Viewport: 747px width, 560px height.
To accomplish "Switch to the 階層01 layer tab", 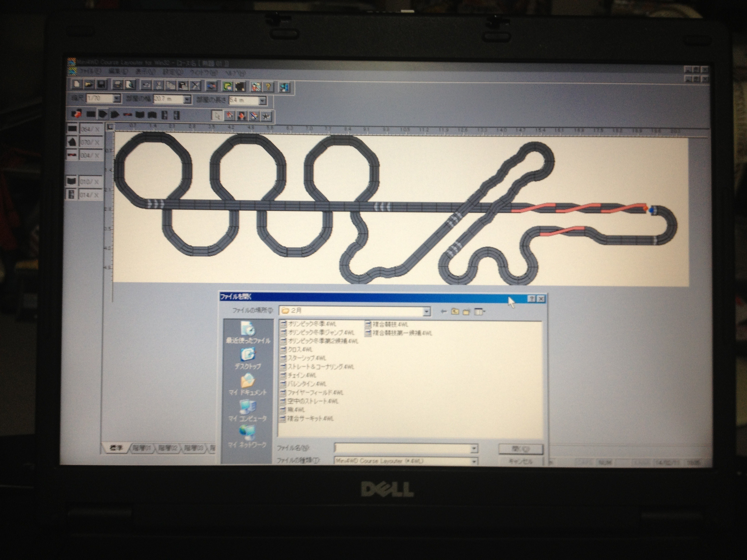I will point(142,448).
